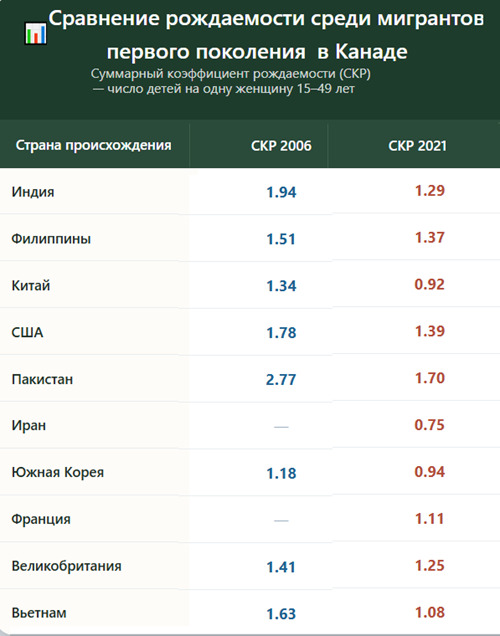Select the Великобритания row label
500x636 pixels.
(67, 566)
